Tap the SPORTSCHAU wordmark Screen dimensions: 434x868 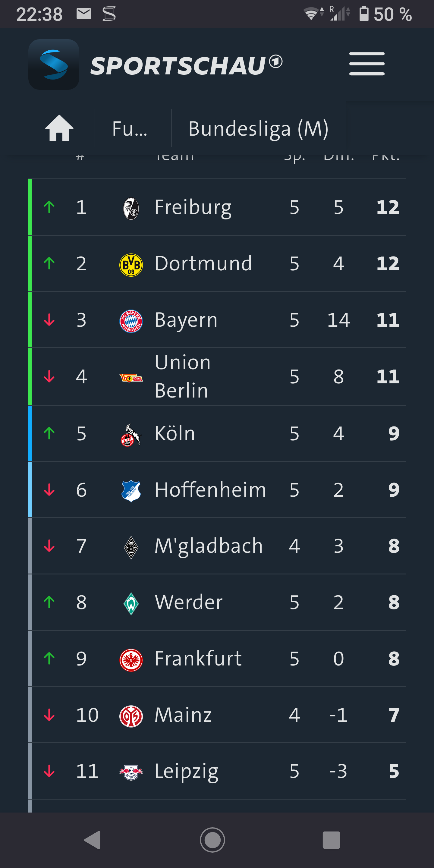186,65
